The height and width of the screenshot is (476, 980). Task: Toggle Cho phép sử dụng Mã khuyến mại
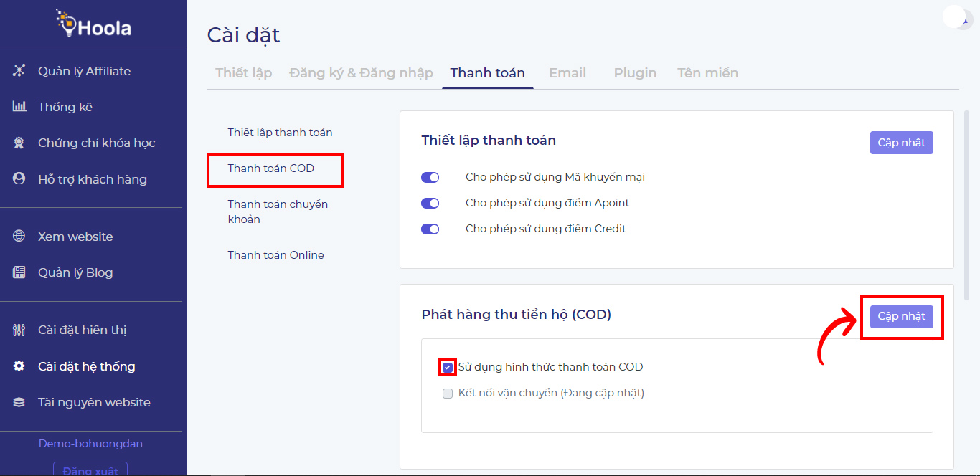tap(430, 177)
